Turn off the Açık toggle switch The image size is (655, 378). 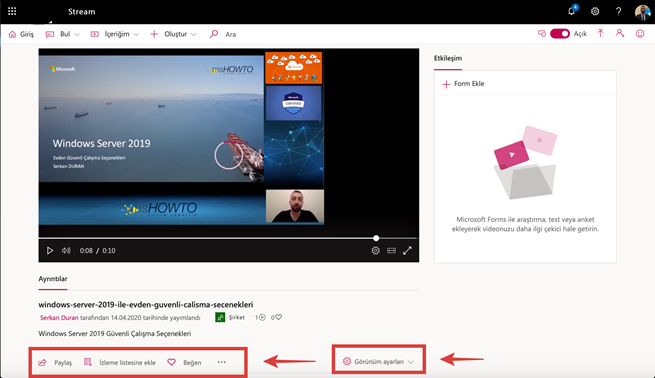point(560,33)
